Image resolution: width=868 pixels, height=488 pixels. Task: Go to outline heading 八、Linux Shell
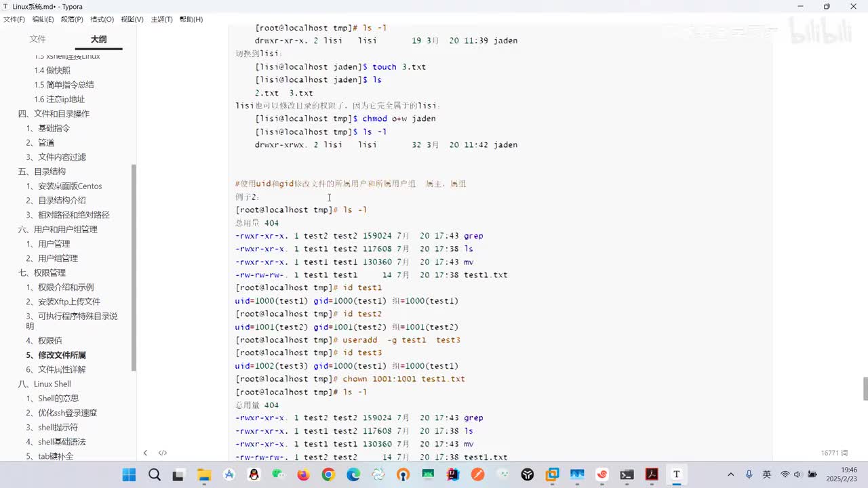click(45, 384)
